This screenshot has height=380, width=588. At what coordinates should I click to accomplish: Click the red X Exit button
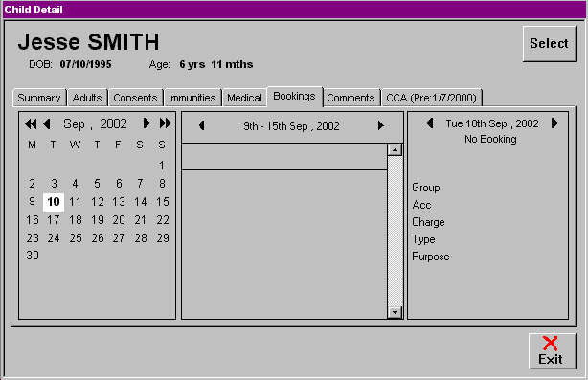[x=552, y=351]
